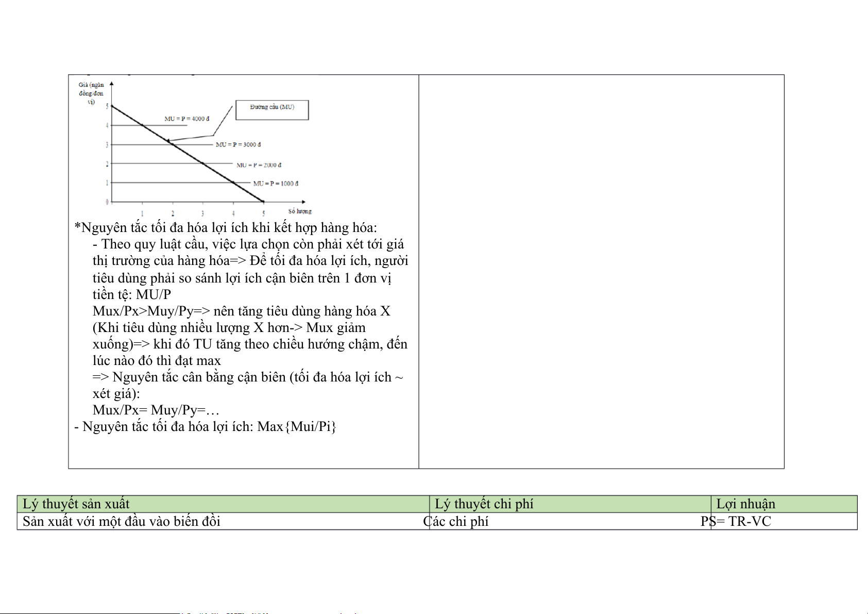Click the 'Mux/Px= Muy/Py=…' equation line
Viewport: 868px width, 614px height.
coord(156,410)
